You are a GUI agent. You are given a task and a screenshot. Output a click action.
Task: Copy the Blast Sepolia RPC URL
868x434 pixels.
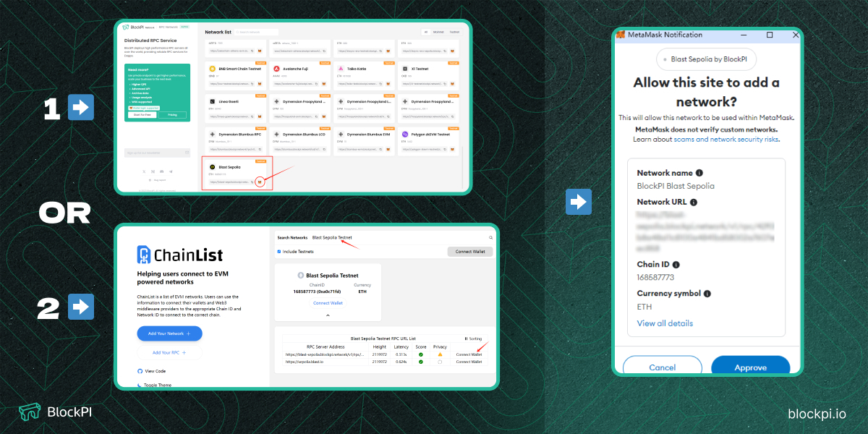click(x=252, y=182)
